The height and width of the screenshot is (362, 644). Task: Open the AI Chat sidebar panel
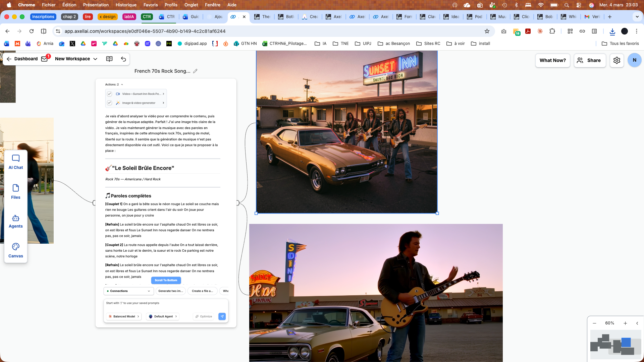click(x=16, y=162)
